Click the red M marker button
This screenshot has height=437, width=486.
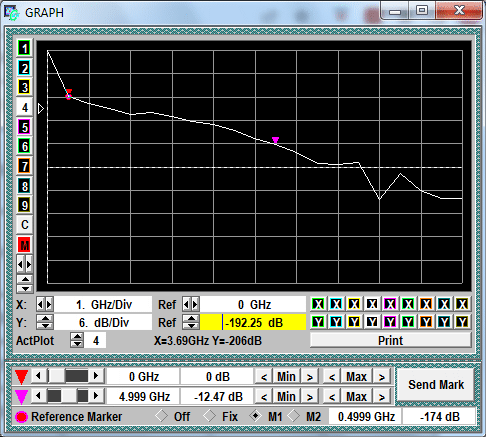pyautogui.click(x=24, y=245)
